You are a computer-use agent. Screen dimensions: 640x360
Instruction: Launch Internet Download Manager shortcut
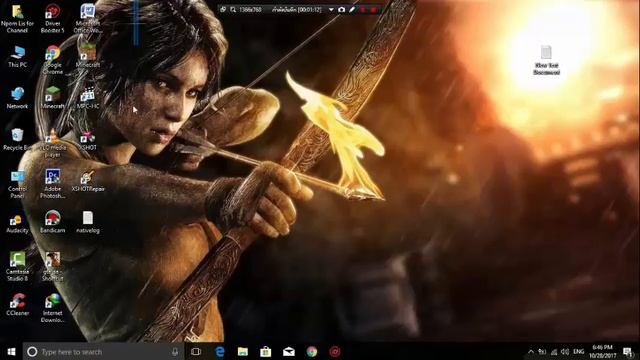point(52,309)
